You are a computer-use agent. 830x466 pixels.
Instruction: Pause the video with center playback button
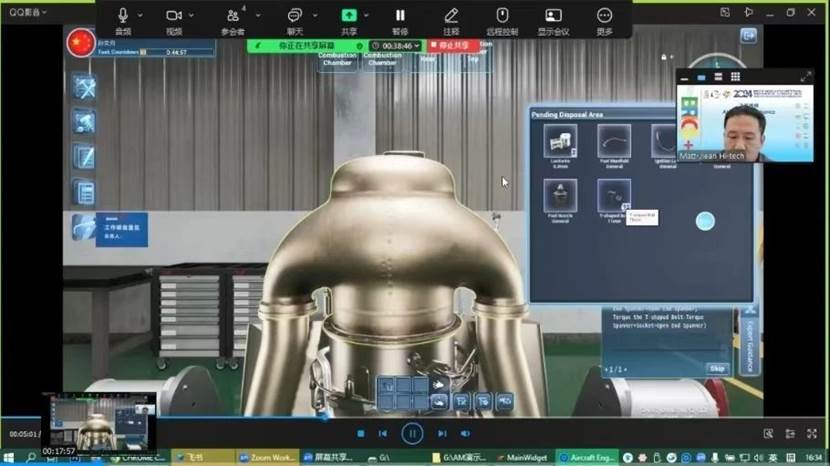[x=411, y=433]
